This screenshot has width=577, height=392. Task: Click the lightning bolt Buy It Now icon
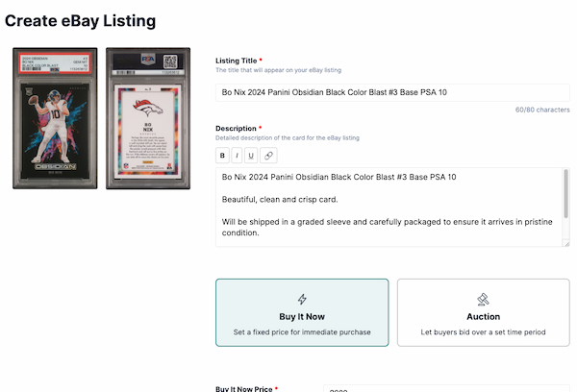302,299
